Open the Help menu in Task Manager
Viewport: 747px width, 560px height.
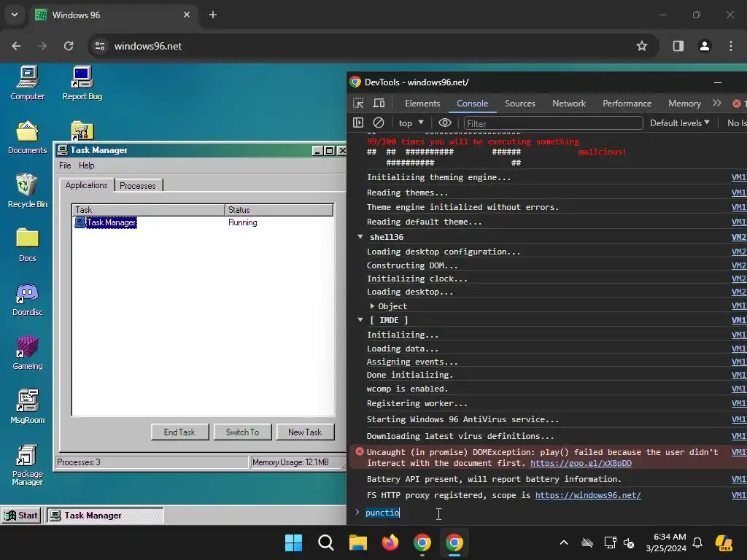86,166
